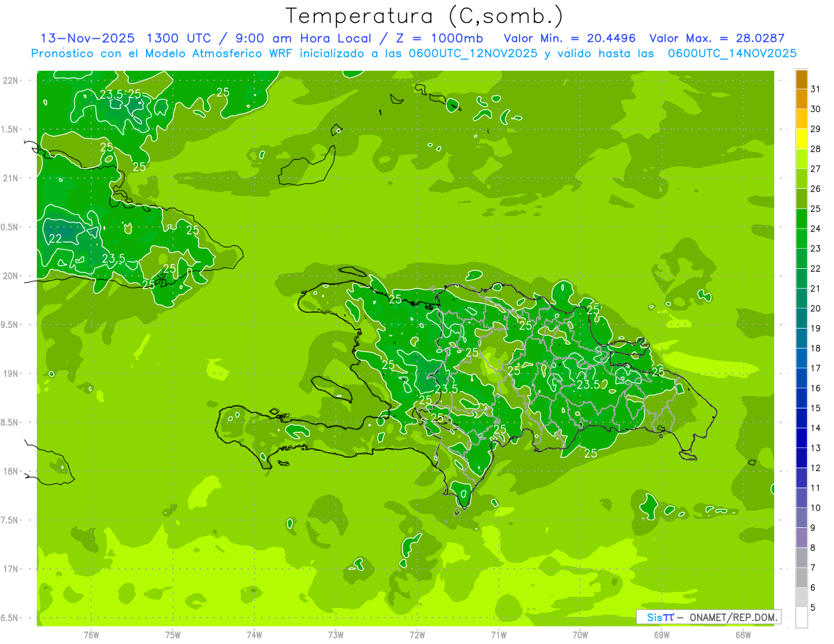
Task: Click the '22N' latitude axis label
Action: pos(12,81)
